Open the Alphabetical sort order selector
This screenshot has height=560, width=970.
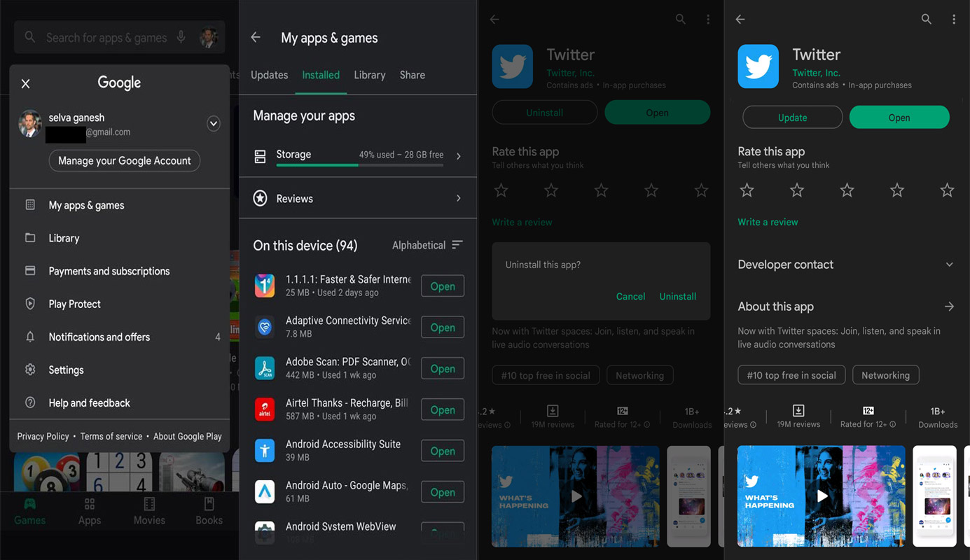coord(427,245)
